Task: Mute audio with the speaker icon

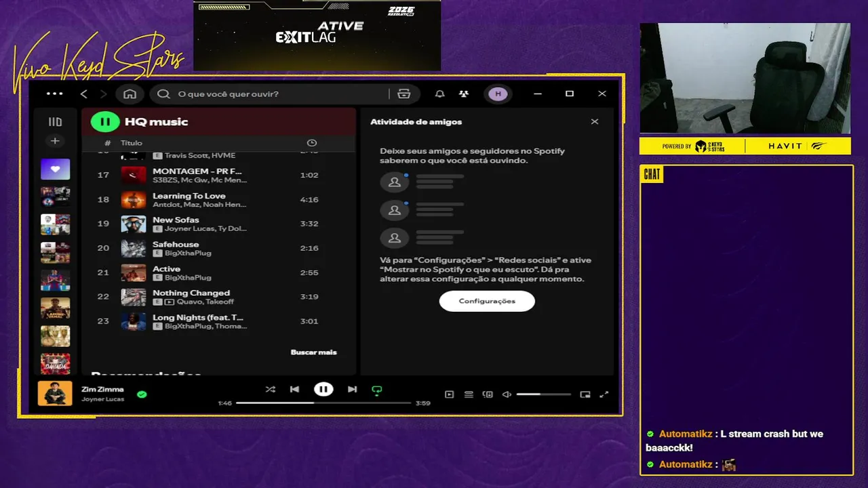Action: 507,394
